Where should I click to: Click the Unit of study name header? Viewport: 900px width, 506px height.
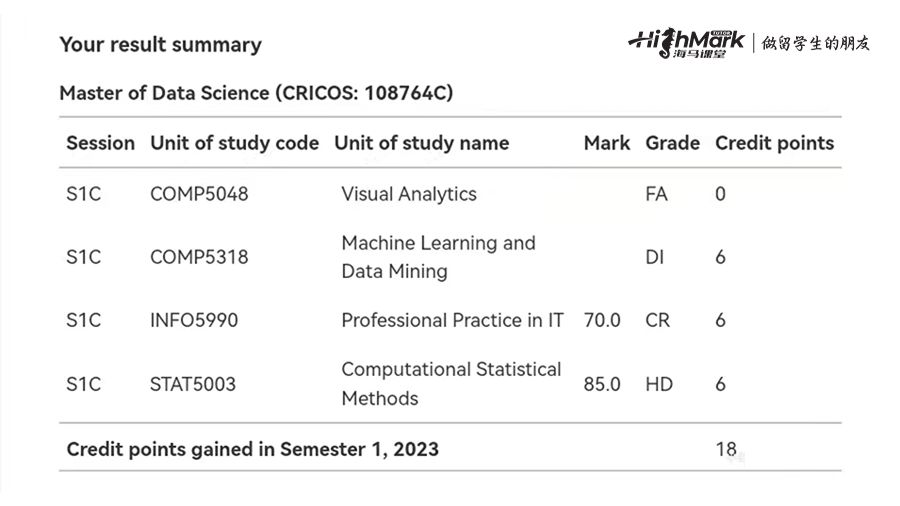[x=421, y=143]
